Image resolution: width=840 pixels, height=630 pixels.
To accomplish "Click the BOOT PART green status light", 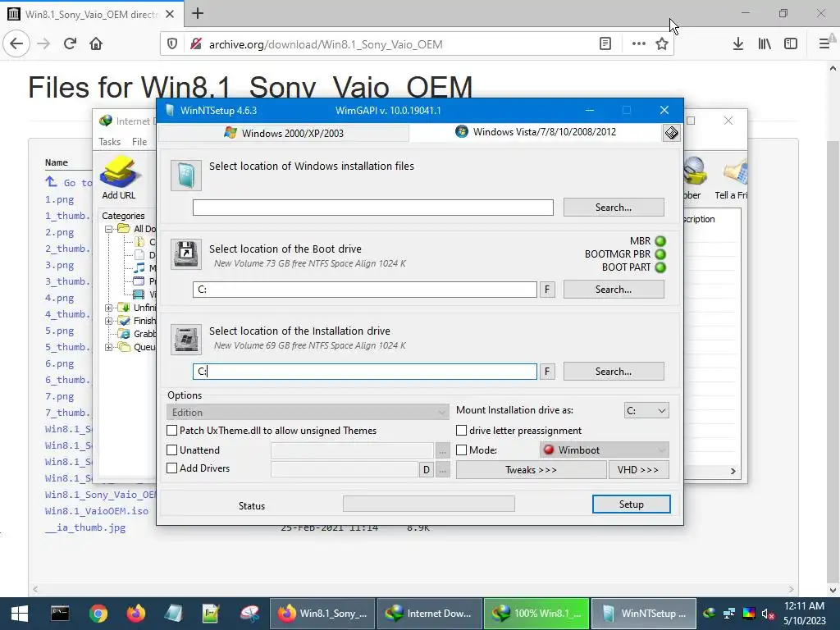I will (x=660, y=267).
